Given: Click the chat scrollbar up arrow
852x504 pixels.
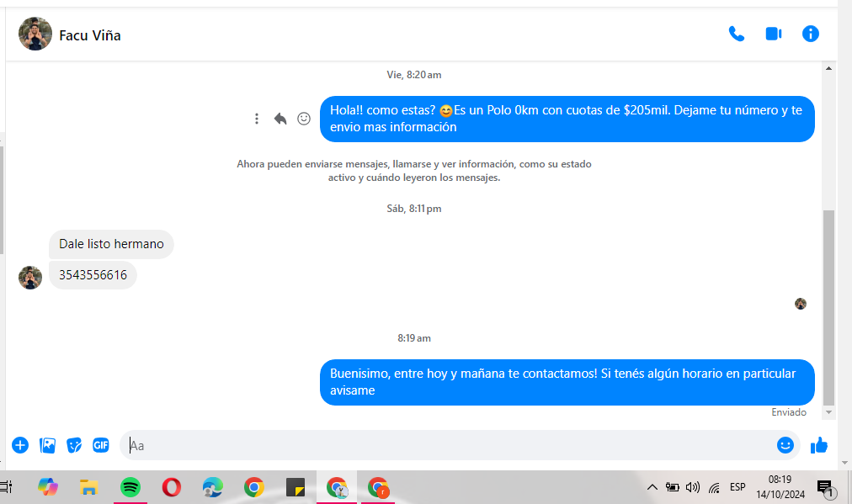Looking at the screenshot, I should (x=828, y=68).
